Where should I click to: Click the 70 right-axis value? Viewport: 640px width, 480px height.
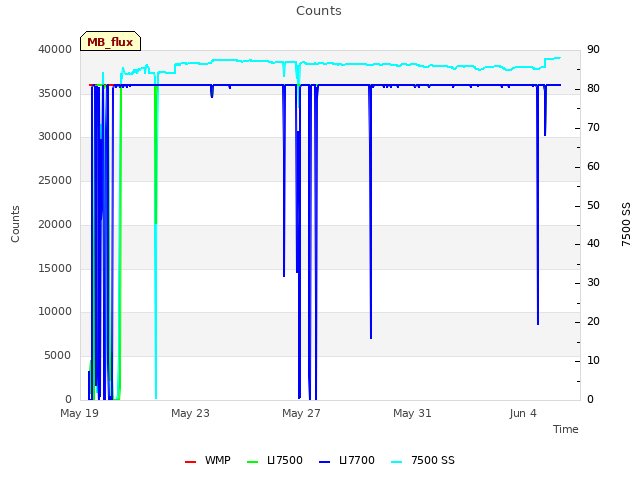593,127
